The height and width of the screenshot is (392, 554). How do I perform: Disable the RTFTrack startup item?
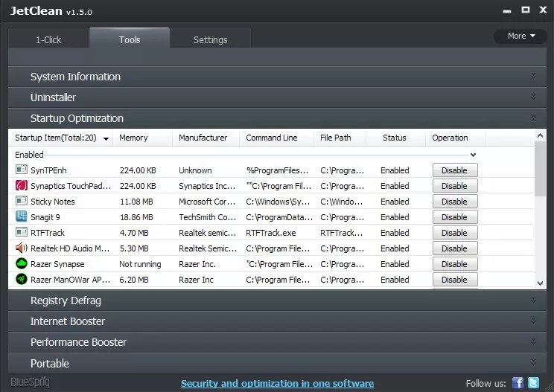pyautogui.click(x=455, y=233)
